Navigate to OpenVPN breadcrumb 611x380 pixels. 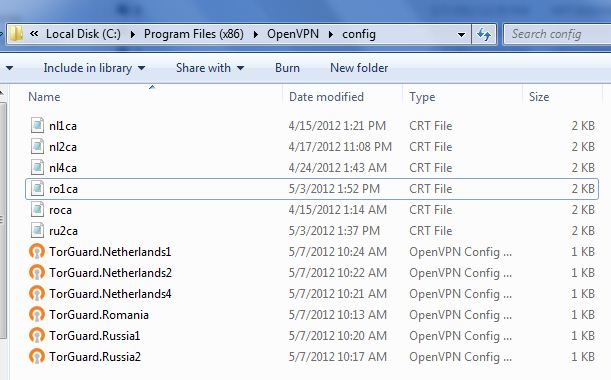pos(293,34)
